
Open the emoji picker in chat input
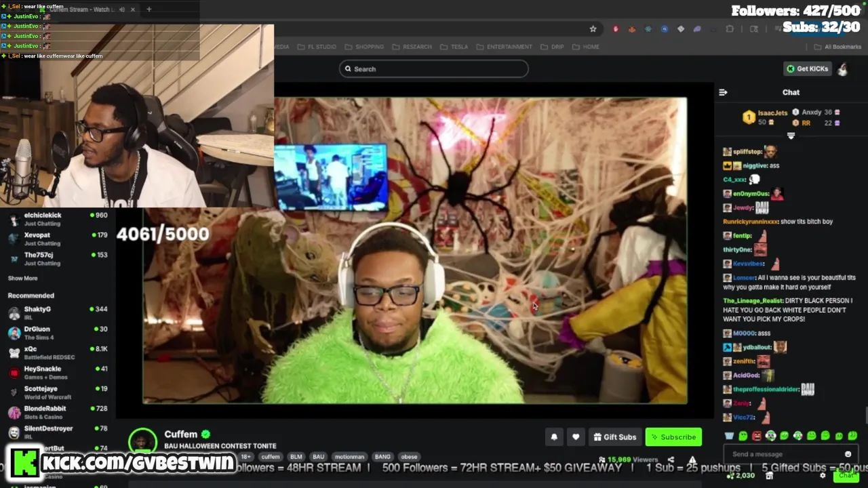tap(848, 454)
